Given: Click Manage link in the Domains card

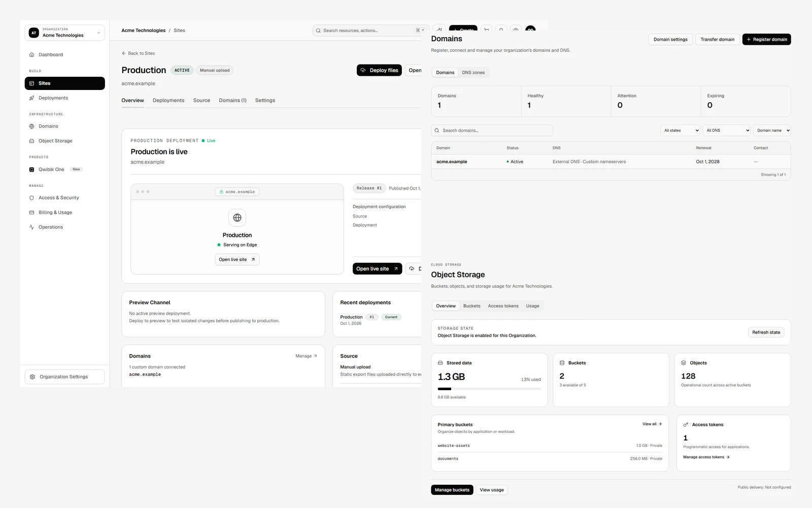Looking at the screenshot, I should coord(306,356).
